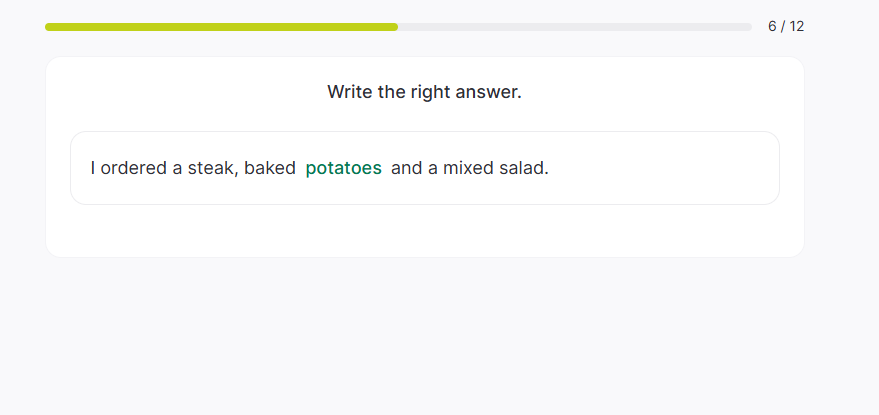Viewport: 879px width, 415px height.
Task: Click empty space inside the sentence box
Action: tap(660, 168)
